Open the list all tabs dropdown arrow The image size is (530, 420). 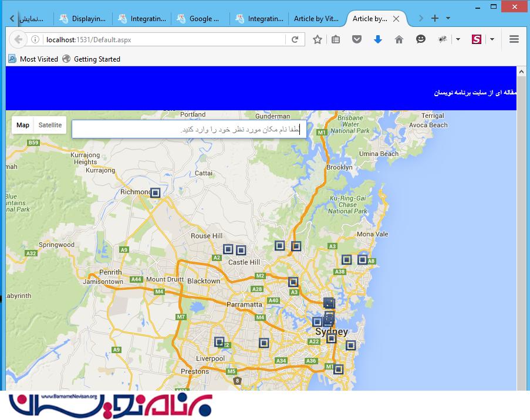[x=448, y=18]
